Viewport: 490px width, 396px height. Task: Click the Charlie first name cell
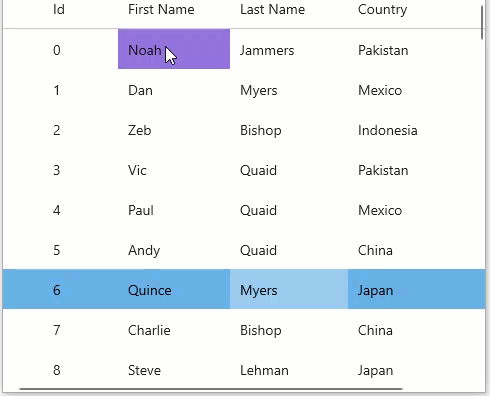174,330
